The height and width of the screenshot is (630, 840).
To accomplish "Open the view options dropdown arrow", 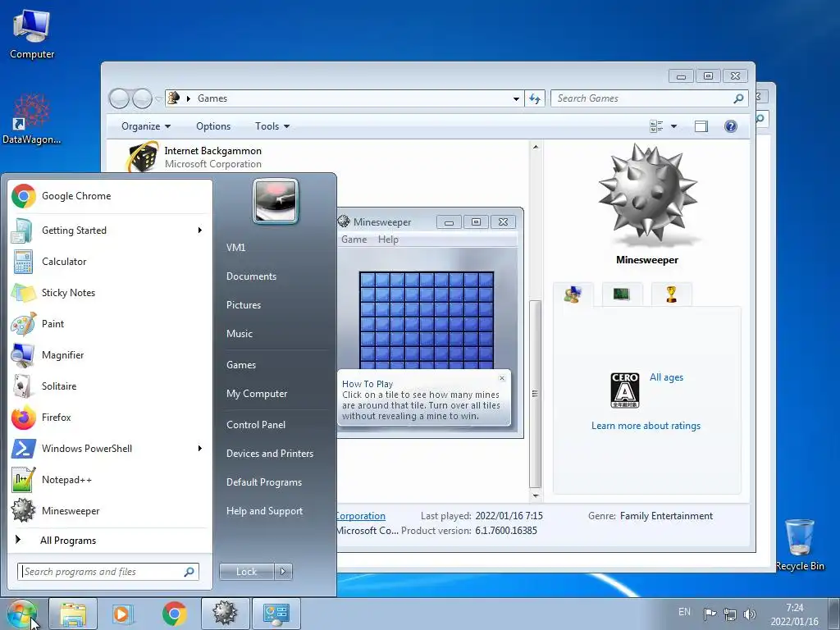I will tap(674, 126).
